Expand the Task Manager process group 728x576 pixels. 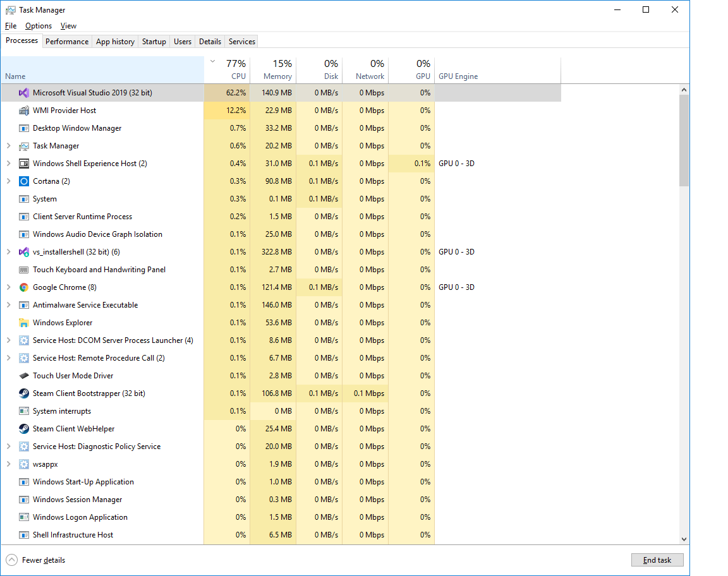point(8,146)
